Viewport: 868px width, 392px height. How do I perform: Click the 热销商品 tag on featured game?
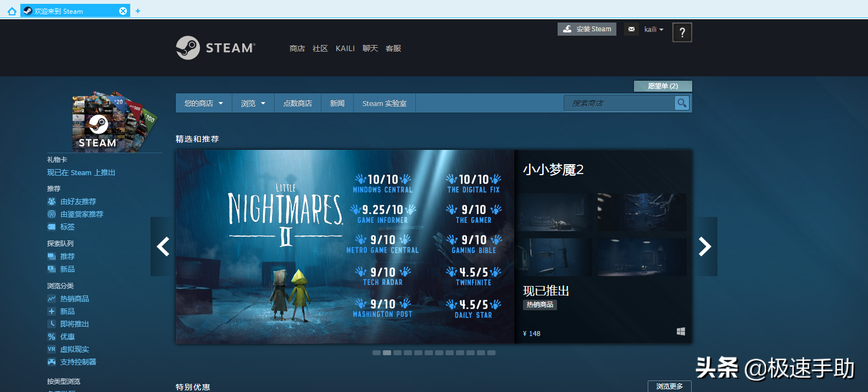click(x=540, y=305)
